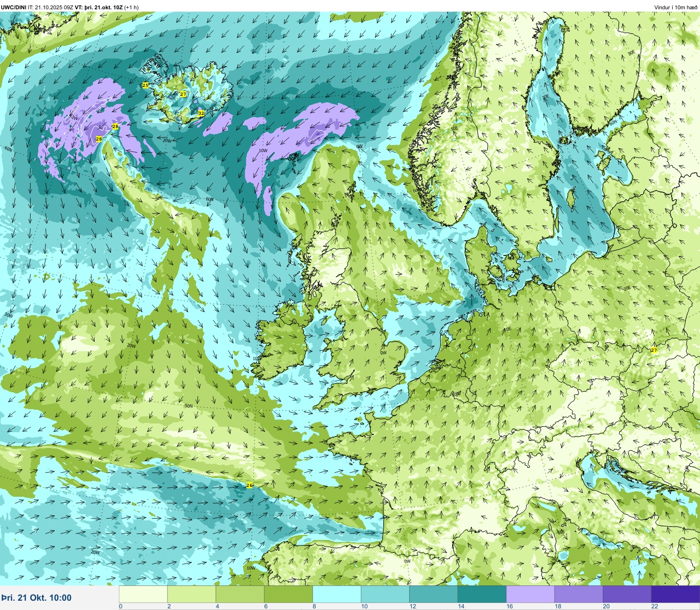Click the legend scale value 22
Image resolution: width=700 pixels, height=610 pixels.
(x=655, y=606)
